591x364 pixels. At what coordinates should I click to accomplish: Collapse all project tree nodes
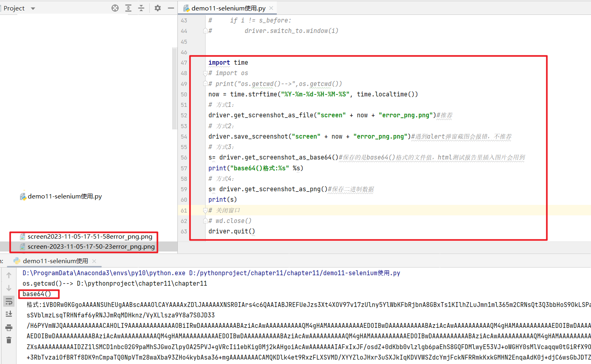(x=141, y=8)
